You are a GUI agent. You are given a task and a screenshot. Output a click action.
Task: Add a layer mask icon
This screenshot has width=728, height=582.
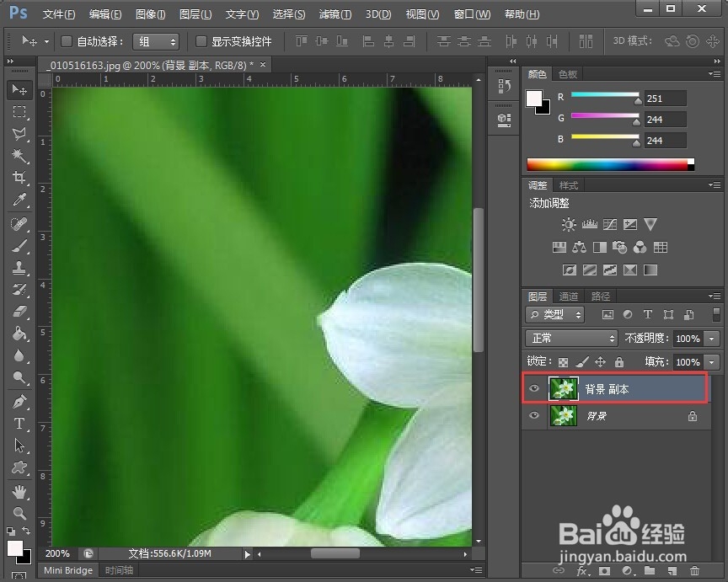coord(604,571)
